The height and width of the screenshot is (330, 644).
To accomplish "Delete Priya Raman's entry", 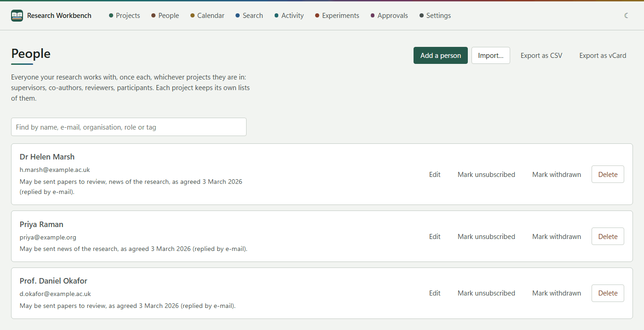I will pos(608,237).
